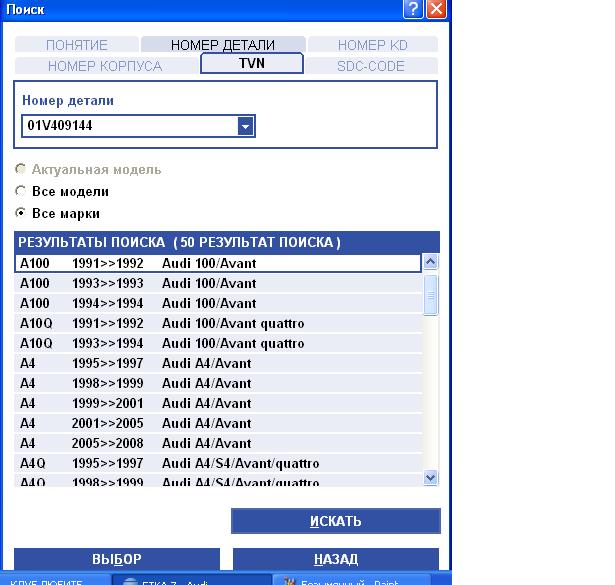Switch to SDC-CODE tab

(371, 65)
